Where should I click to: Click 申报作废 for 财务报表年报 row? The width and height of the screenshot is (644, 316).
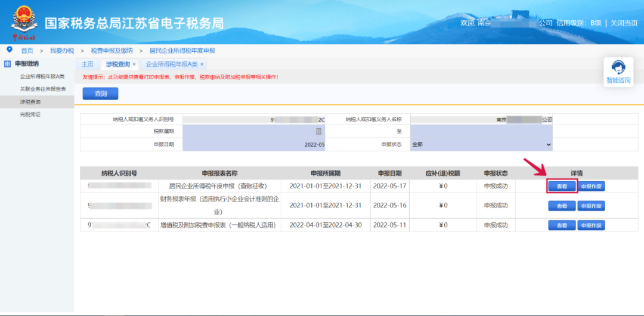point(591,206)
